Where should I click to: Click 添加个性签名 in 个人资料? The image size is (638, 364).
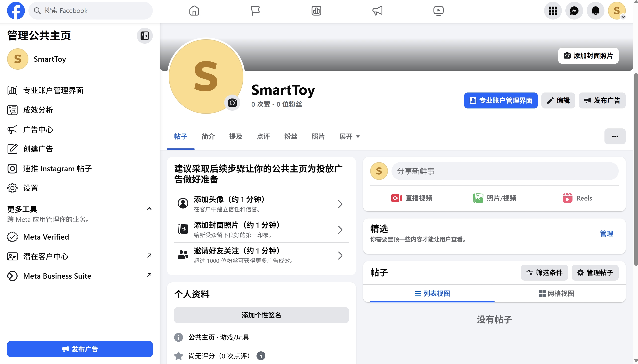click(261, 315)
